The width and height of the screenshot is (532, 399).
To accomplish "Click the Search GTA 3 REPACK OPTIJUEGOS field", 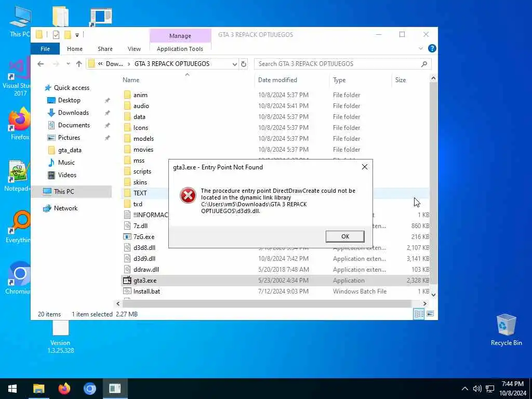I will [343, 64].
